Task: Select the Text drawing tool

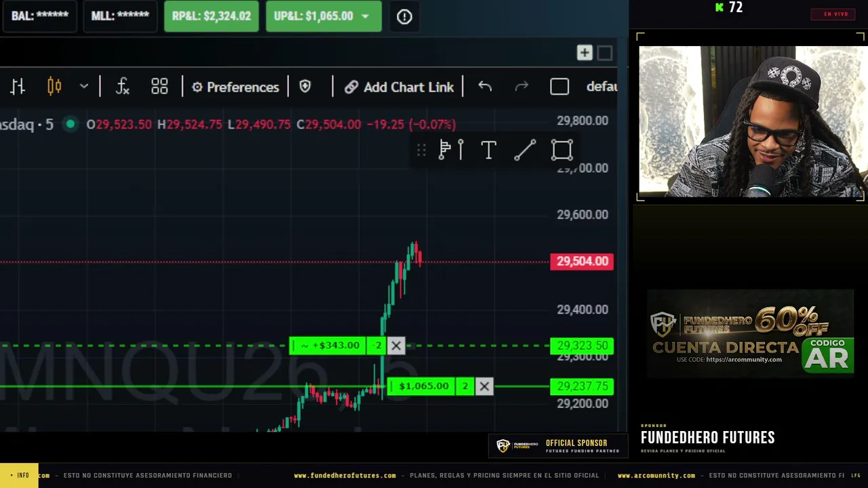Action: click(488, 150)
